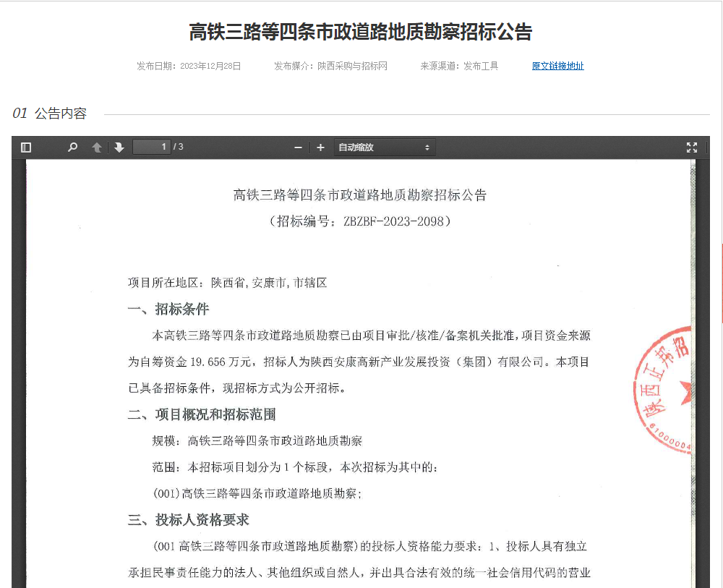Click the 招标编号 ZBZBF-2023-2098 line

(360, 221)
